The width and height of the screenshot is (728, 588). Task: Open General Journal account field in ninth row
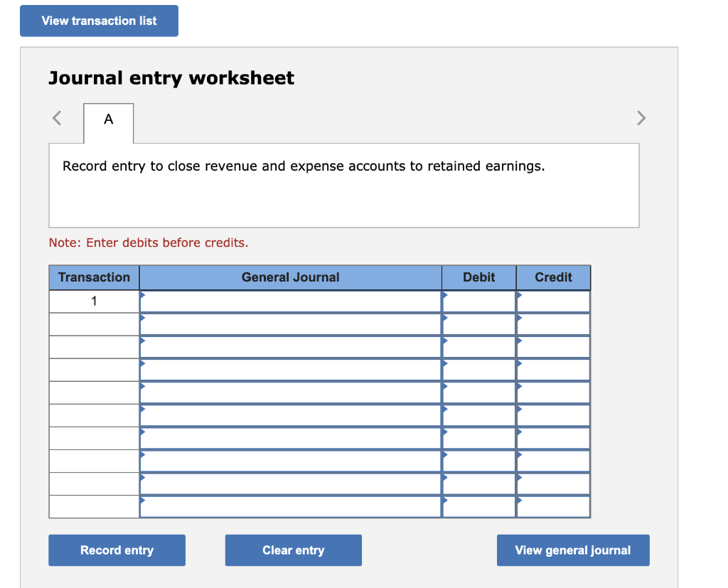tap(291, 483)
